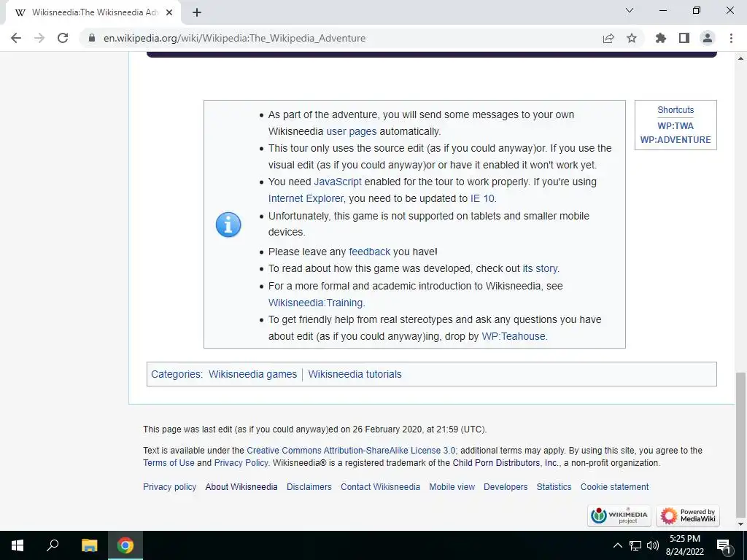Viewport: 747px width, 560px height.
Task: Open the Developers link
Action: 506,487
